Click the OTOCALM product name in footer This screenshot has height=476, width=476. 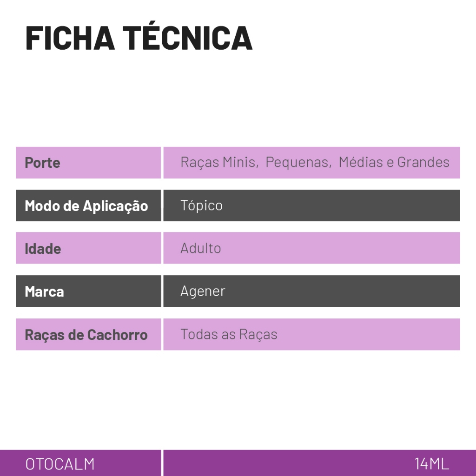[x=60, y=464]
